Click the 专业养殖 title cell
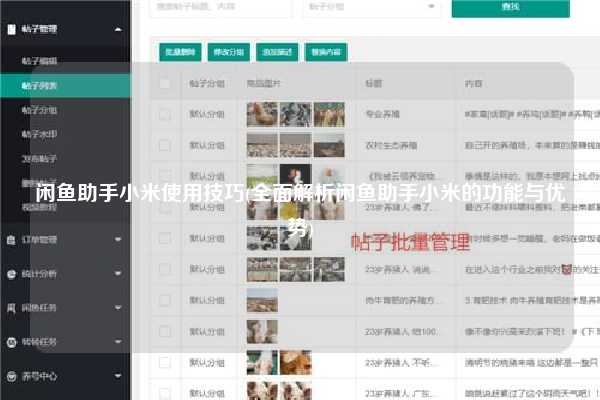Viewport: 600px width, 400px height. tap(383, 114)
